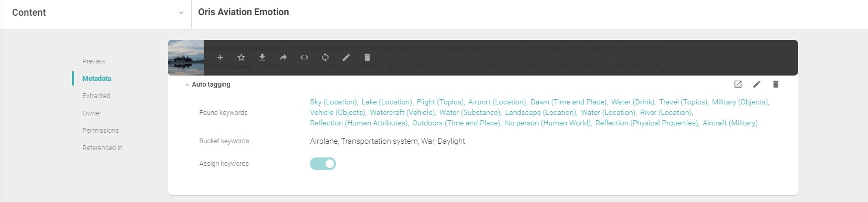Switch to the Preview tab
The width and height of the screenshot is (868, 202).
(x=94, y=61)
